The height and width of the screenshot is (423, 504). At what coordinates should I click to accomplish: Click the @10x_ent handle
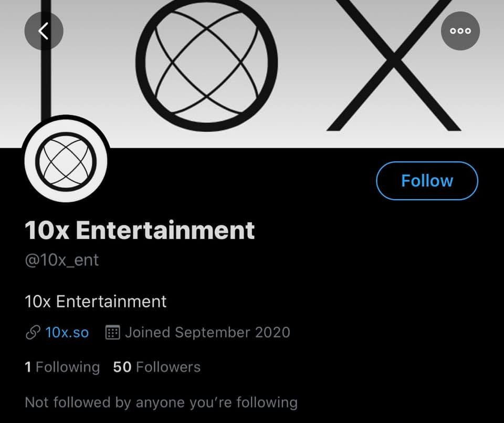pos(61,260)
